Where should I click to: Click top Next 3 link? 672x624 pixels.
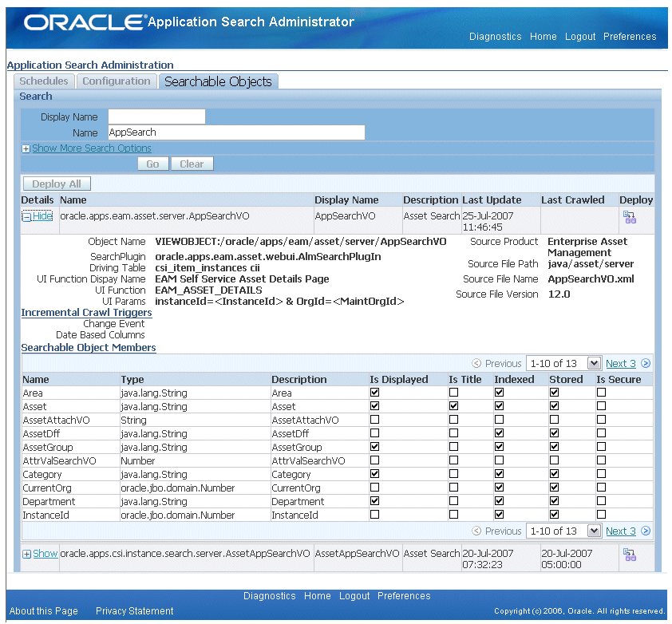pyautogui.click(x=621, y=363)
